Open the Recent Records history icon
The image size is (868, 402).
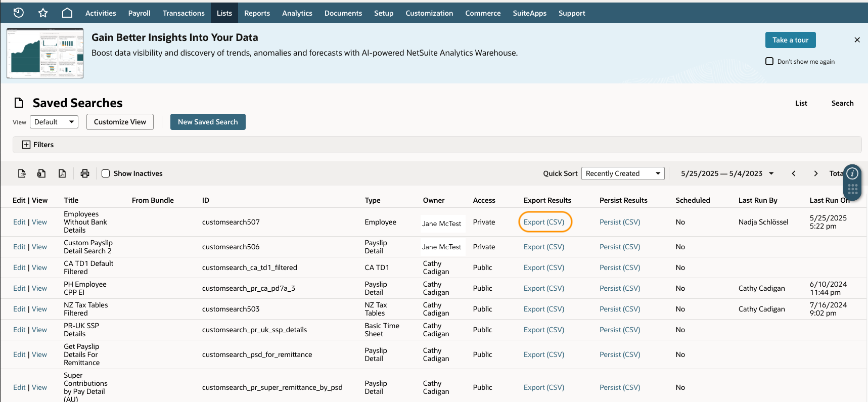tap(19, 13)
